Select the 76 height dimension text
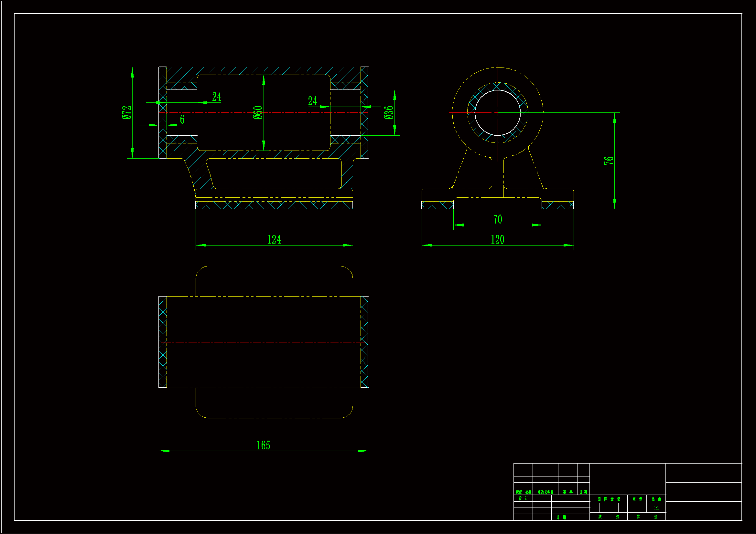 tap(609, 161)
